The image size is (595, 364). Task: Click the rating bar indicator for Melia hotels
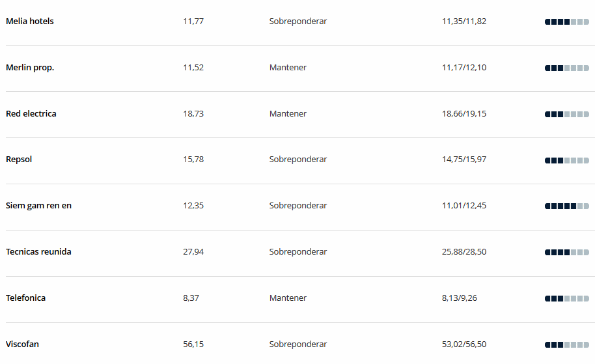[567, 22]
